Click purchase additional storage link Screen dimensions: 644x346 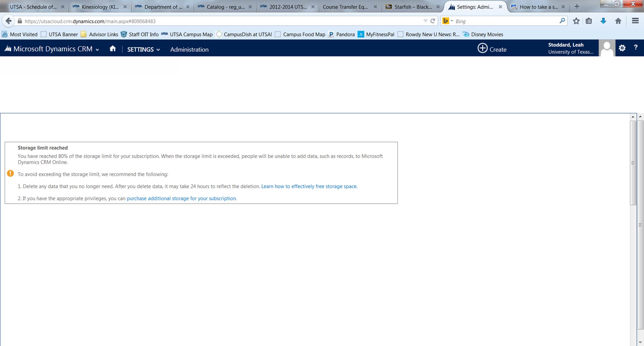coord(181,198)
